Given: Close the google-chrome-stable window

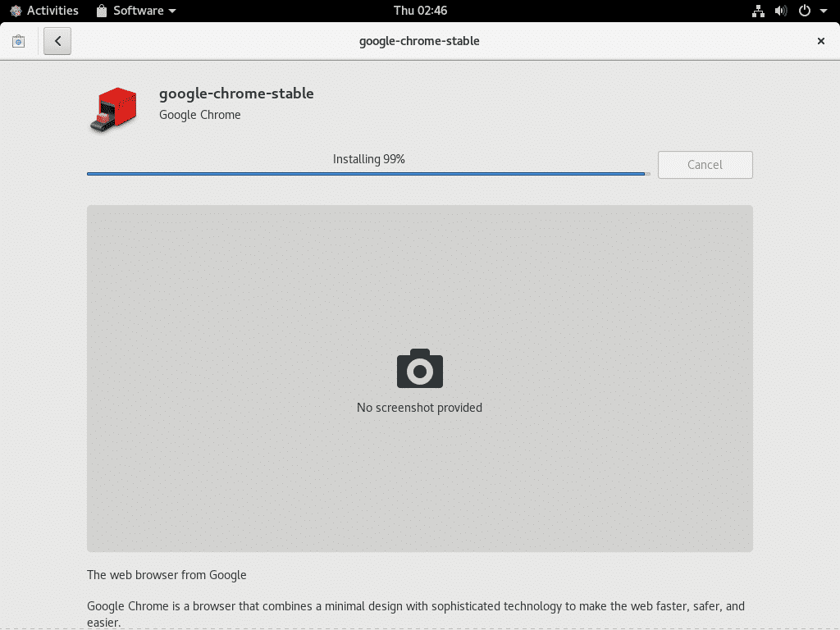Looking at the screenshot, I should pyautogui.click(x=820, y=41).
